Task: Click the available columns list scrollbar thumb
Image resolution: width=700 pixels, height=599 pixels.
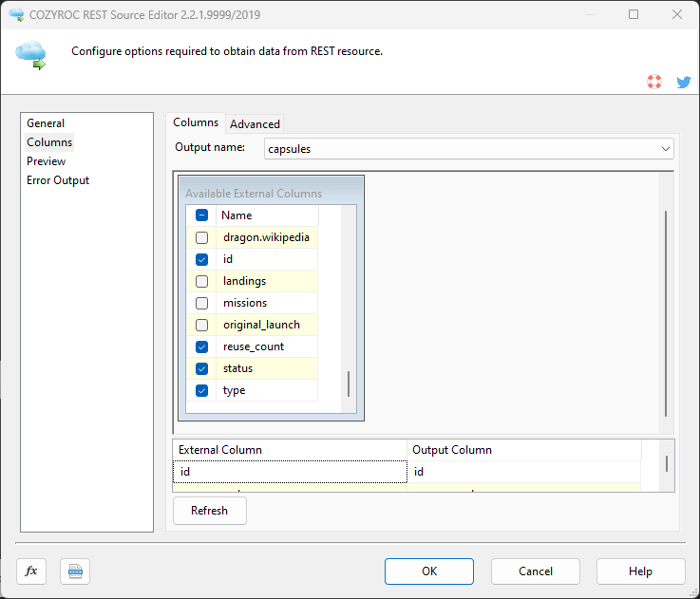Action: 349,384
